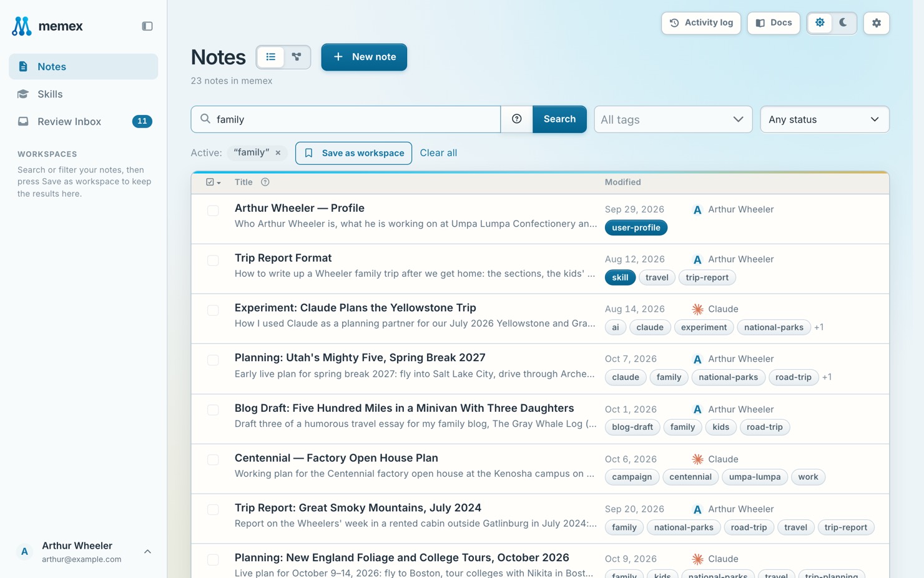Switch to graph view icon
Viewport: 924px width, 578px height.
tap(297, 57)
